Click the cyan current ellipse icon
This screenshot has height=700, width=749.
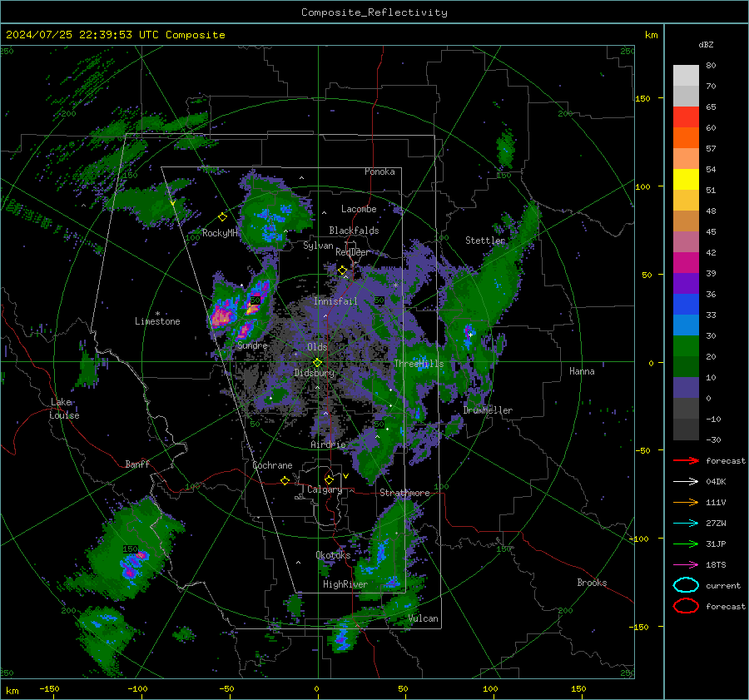(686, 585)
